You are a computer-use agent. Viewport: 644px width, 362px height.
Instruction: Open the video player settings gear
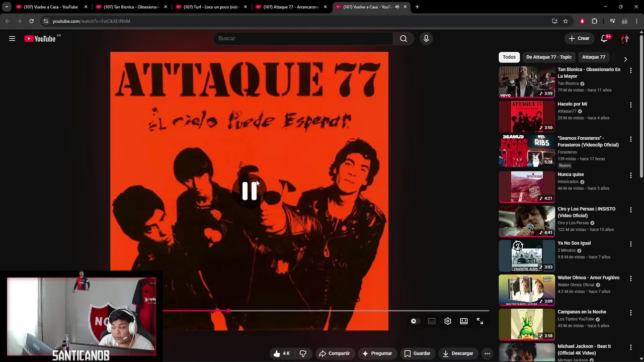[448, 321]
